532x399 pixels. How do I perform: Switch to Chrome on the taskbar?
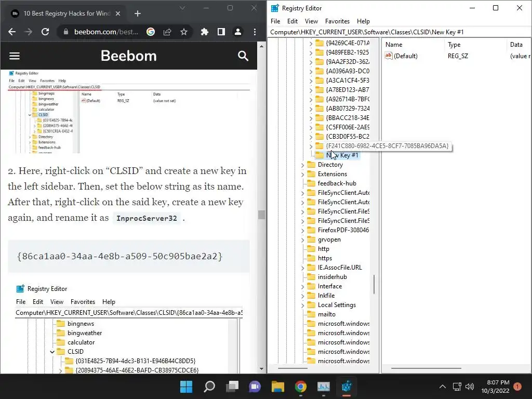301,387
